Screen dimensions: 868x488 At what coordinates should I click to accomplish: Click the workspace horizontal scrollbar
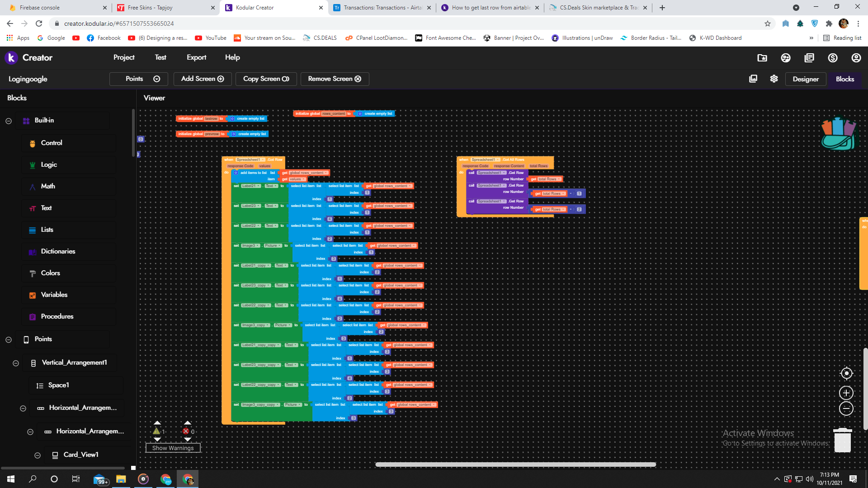pos(515,464)
